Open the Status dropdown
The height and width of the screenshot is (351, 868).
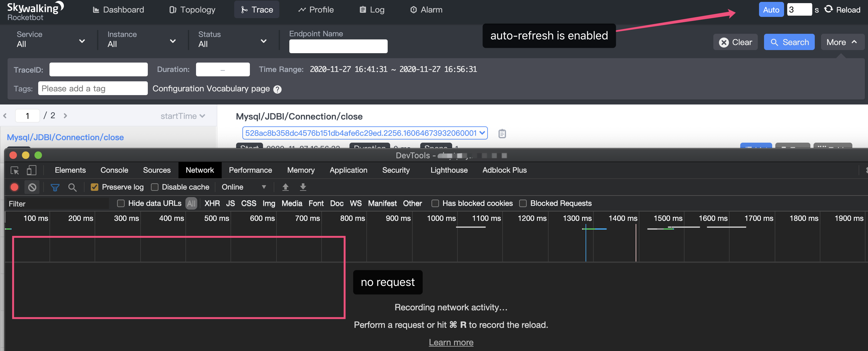point(232,40)
